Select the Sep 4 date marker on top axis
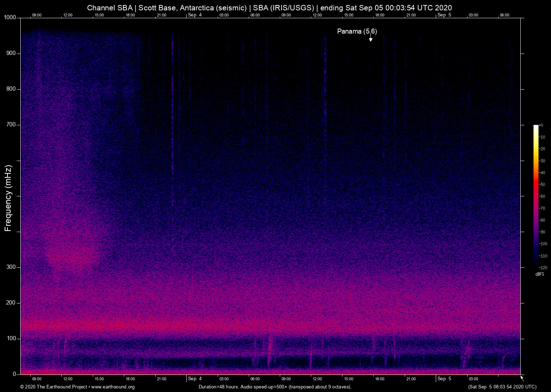This screenshot has height=392, width=551. [195, 15]
